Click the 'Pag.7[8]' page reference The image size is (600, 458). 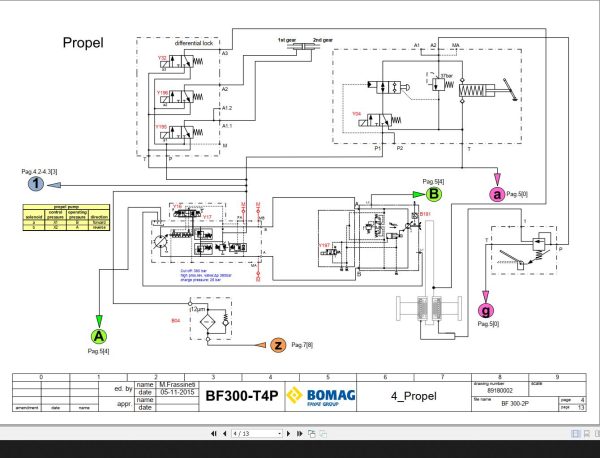(x=302, y=345)
